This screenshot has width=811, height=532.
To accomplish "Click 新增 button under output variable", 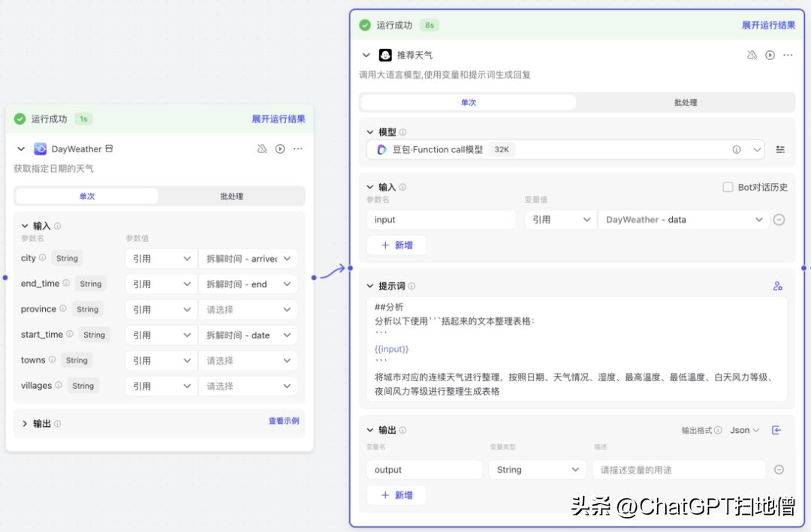I will pos(396,494).
